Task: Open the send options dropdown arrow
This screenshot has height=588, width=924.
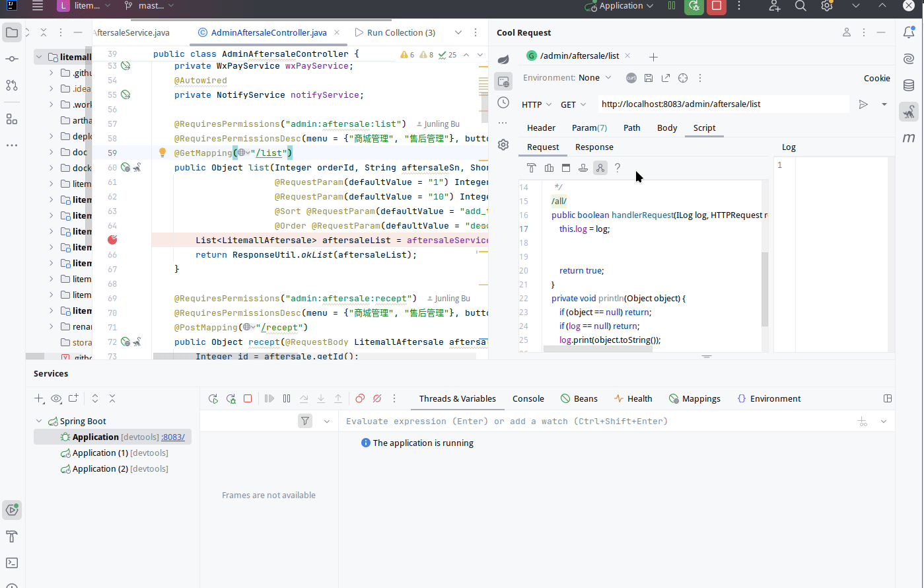Action: [884, 104]
